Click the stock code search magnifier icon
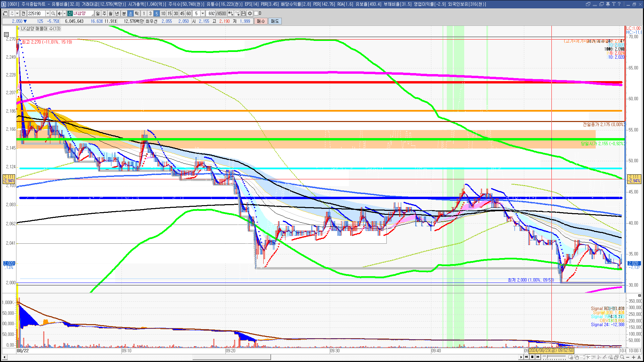 (x=53, y=13)
